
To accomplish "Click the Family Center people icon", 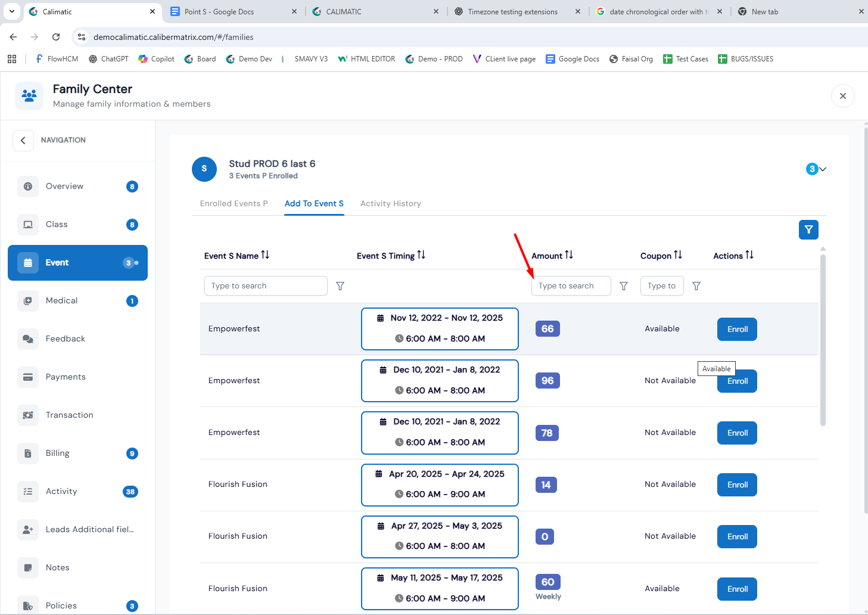I will coord(29,95).
